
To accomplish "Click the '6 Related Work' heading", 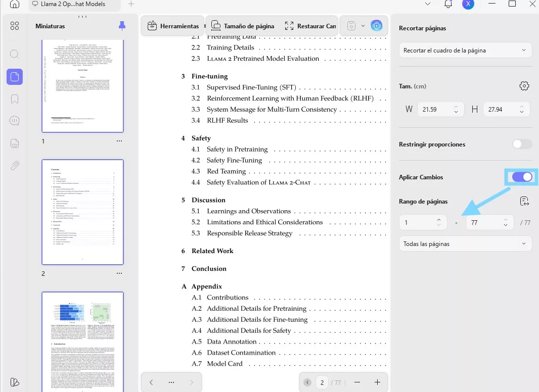I will [207, 251].
